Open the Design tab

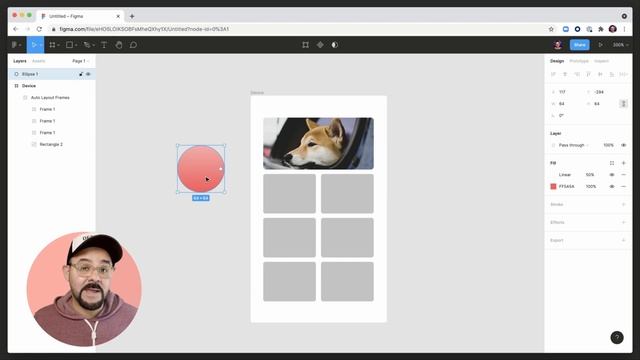[x=557, y=61]
